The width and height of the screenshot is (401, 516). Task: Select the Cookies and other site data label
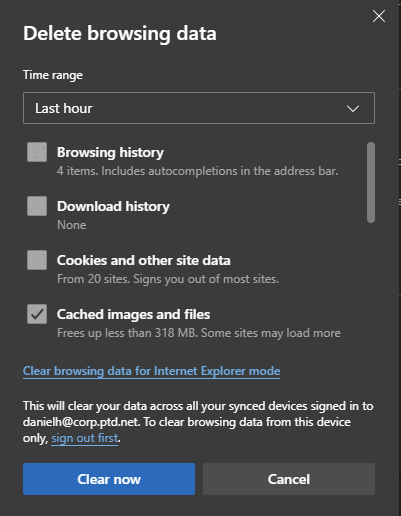tap(144, 260)
